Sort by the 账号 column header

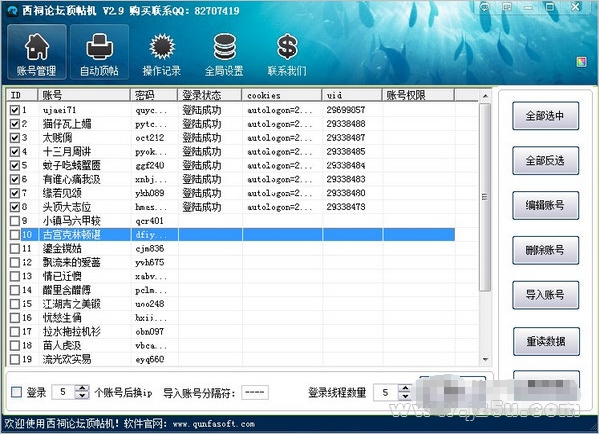pos(84,95)
